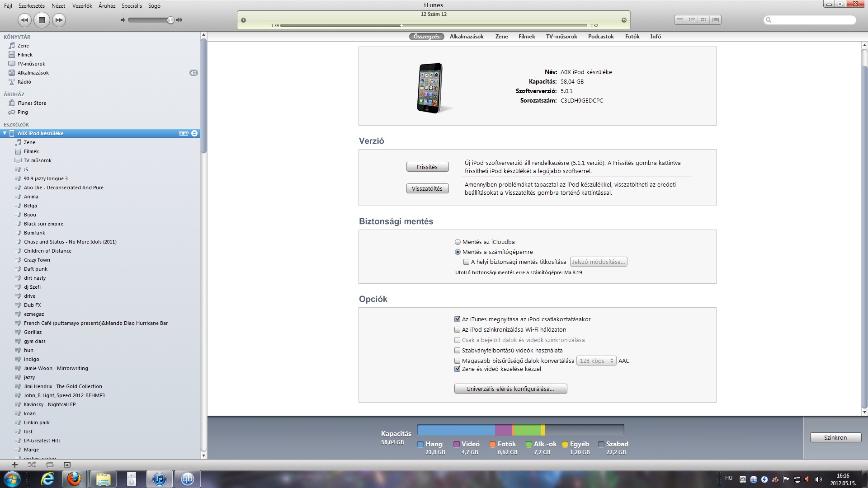Switch to the Podcastok tab
868x488 pixels.
click(x=601, y=37)
